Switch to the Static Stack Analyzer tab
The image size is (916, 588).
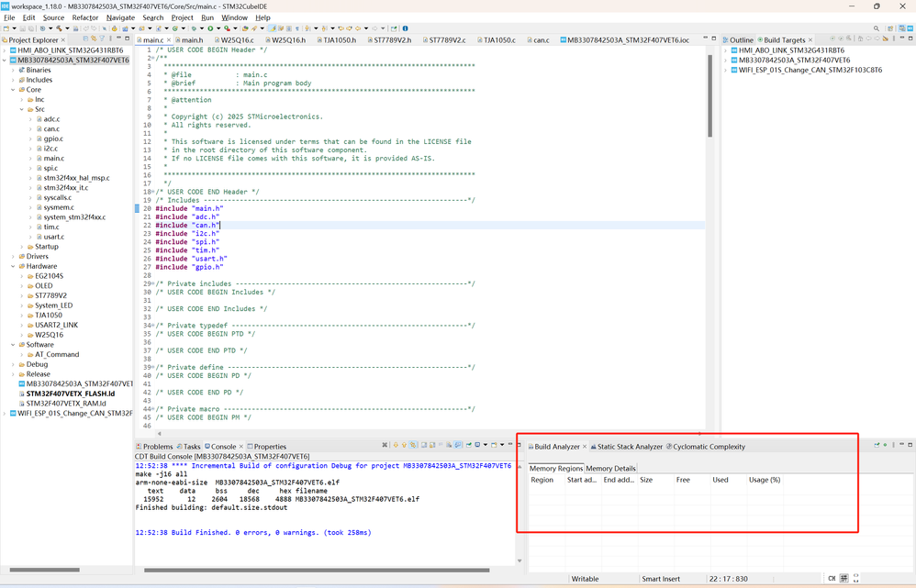coord(629,447)
